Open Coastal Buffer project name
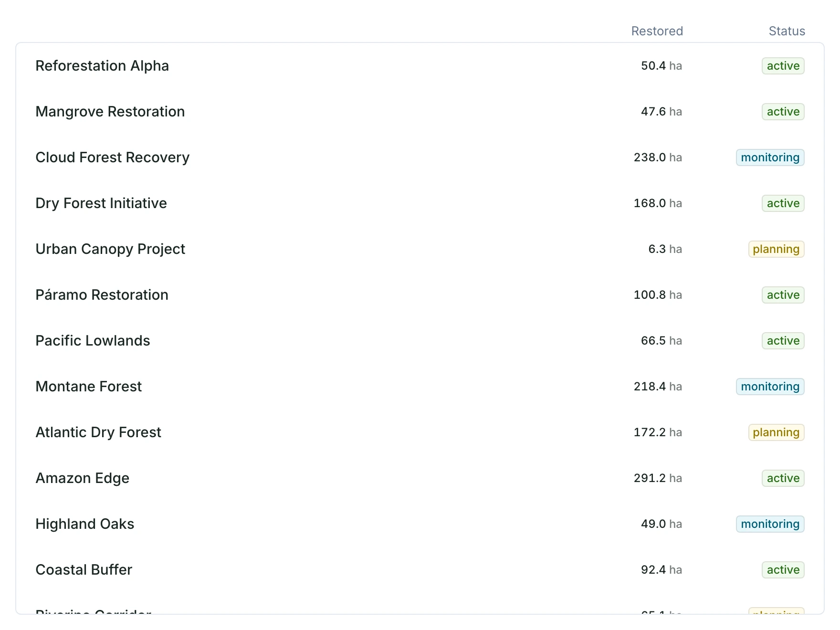Screen dimensions: 840x630 coord(84,570)
